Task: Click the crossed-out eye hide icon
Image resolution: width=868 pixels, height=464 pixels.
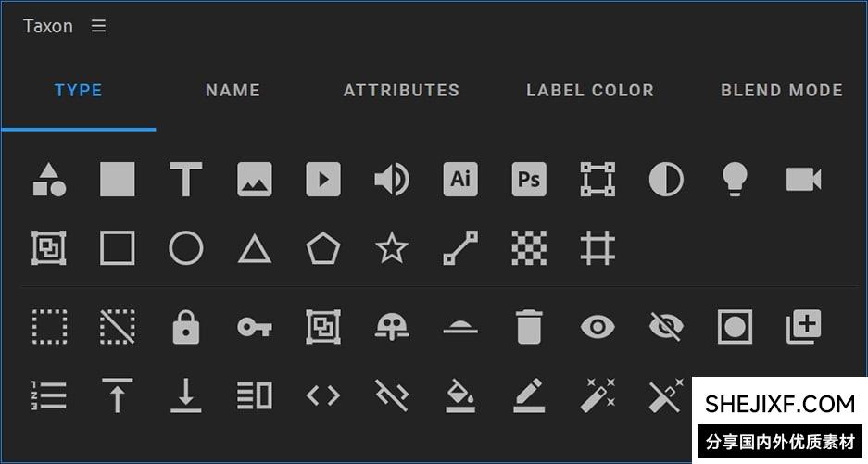Action: (x=666, y=327)
